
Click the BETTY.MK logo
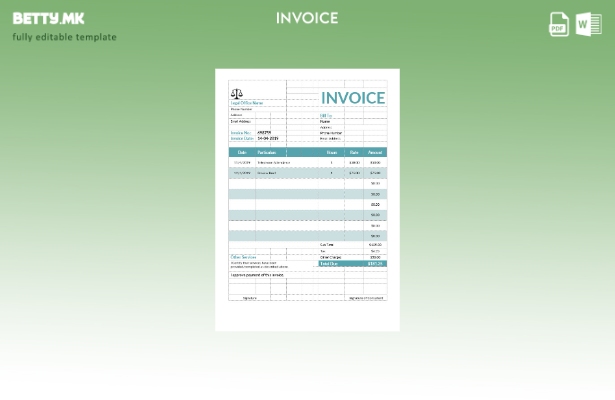pos(48,18)
